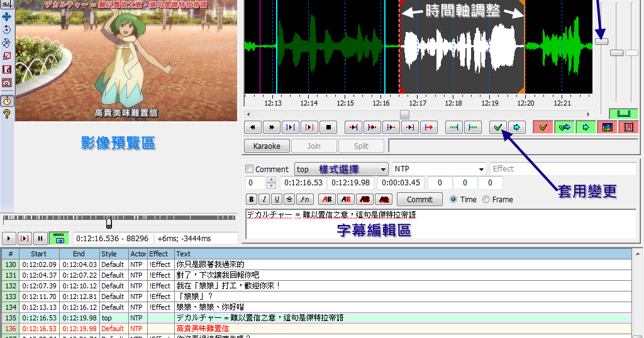
Task: Apply italic with the I button
Action: [x=264, y=199]
